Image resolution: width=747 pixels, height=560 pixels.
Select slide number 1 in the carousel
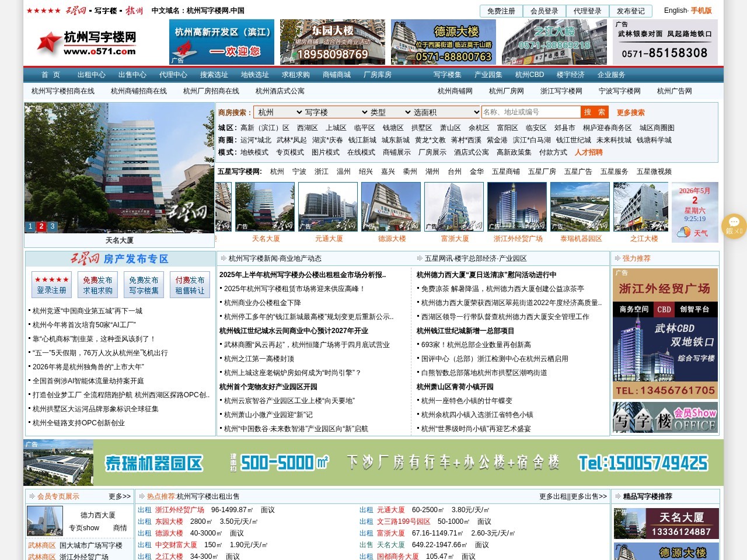[30, 226]
